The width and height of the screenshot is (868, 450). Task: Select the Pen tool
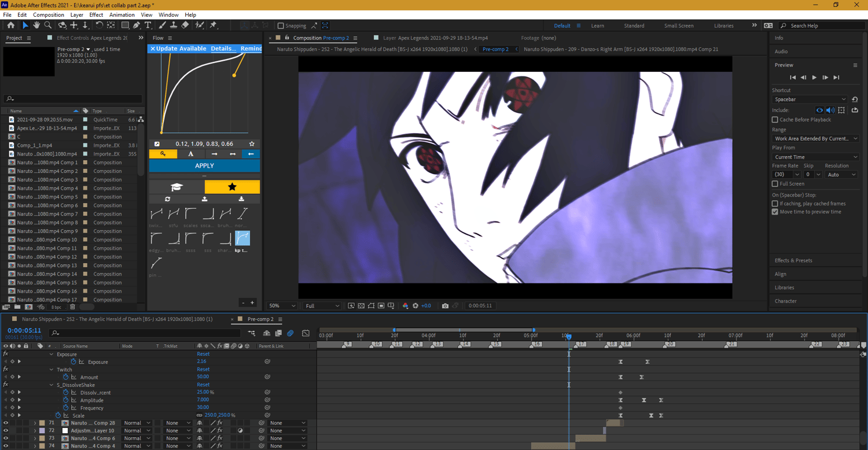coord(137,25)
